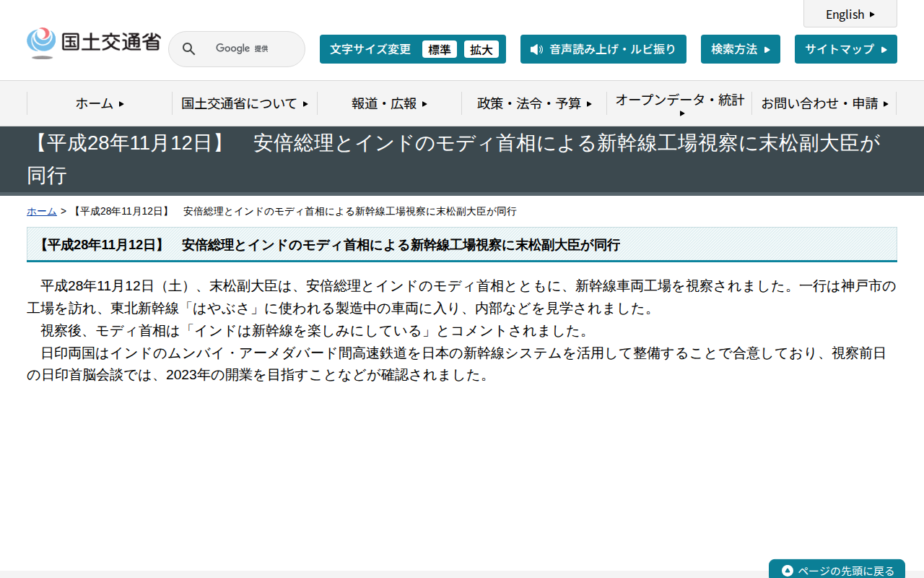Switch site language to English

tap(850, 14)
